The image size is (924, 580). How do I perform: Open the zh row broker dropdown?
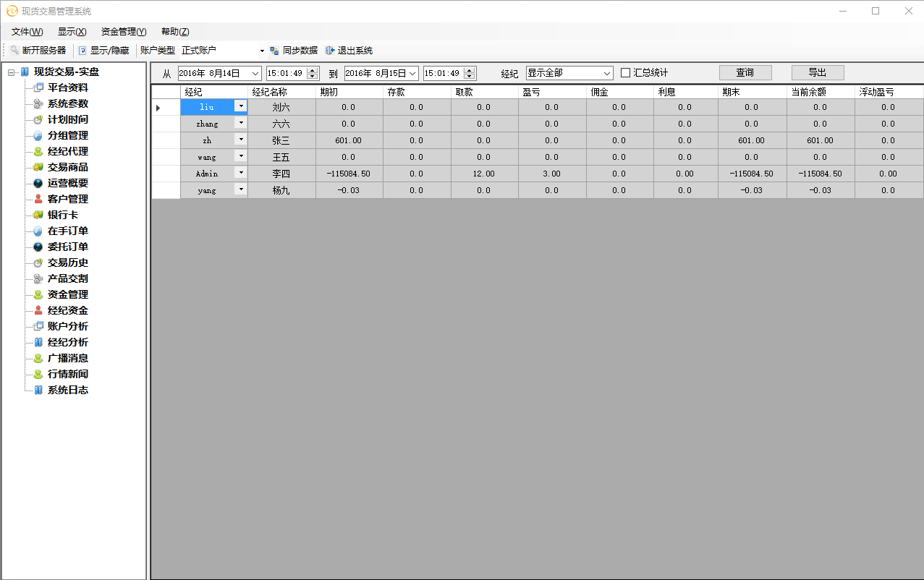click(241, 140)
